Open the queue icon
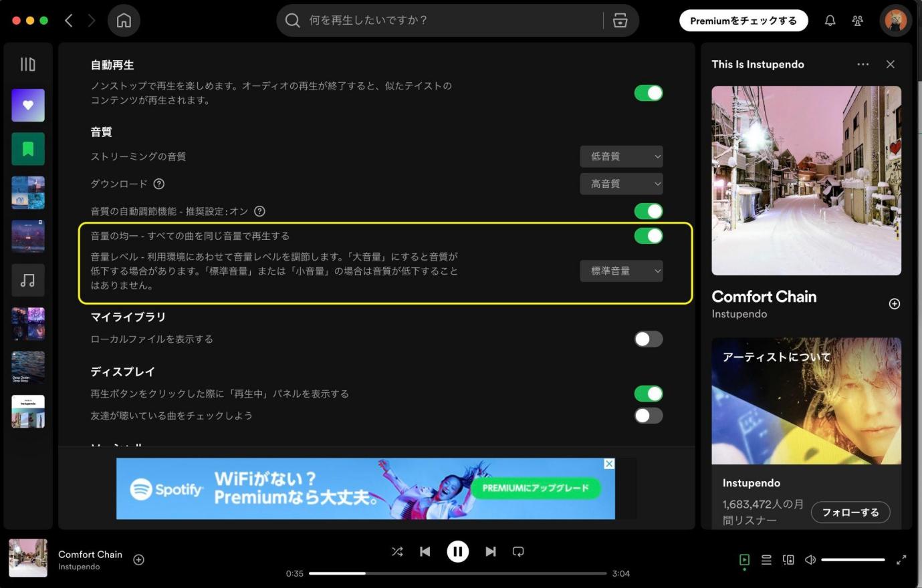 [766, 560]
